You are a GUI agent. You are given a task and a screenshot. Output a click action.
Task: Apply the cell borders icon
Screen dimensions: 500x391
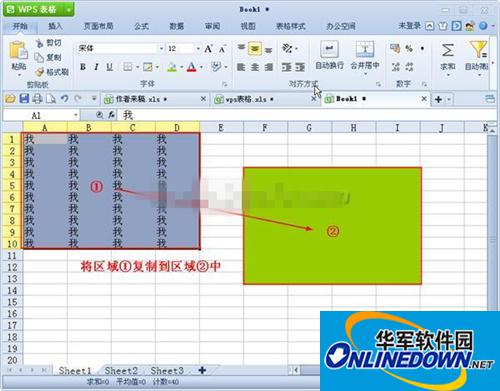point(128,67)
